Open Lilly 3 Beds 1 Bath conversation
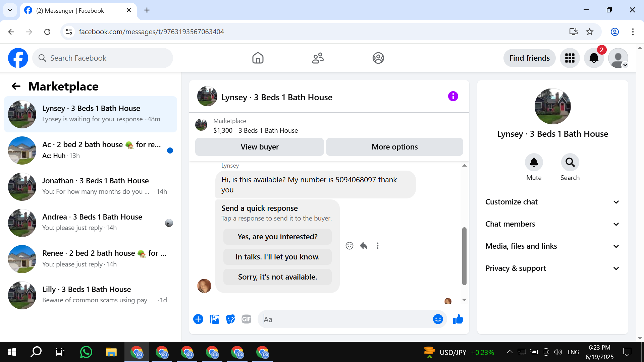Image resolution: width=644 pixels, height=362 pixels. pyautogui.click(x=91, y=295)
